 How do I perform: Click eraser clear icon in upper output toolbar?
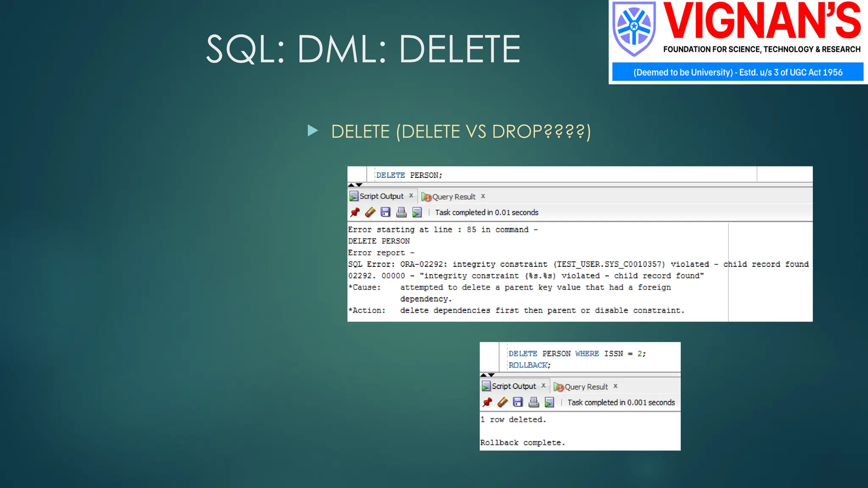(x=370, y=212)
